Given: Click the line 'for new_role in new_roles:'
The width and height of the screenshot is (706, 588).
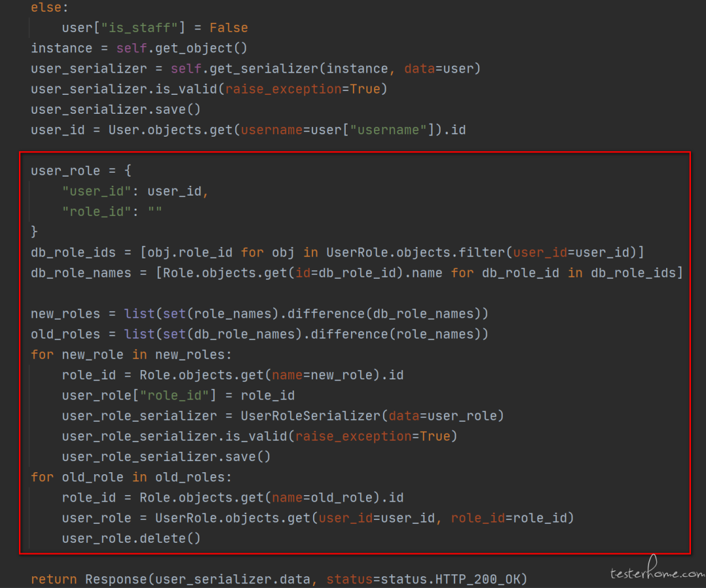Looking at the screenshot, I should point(131,355).
